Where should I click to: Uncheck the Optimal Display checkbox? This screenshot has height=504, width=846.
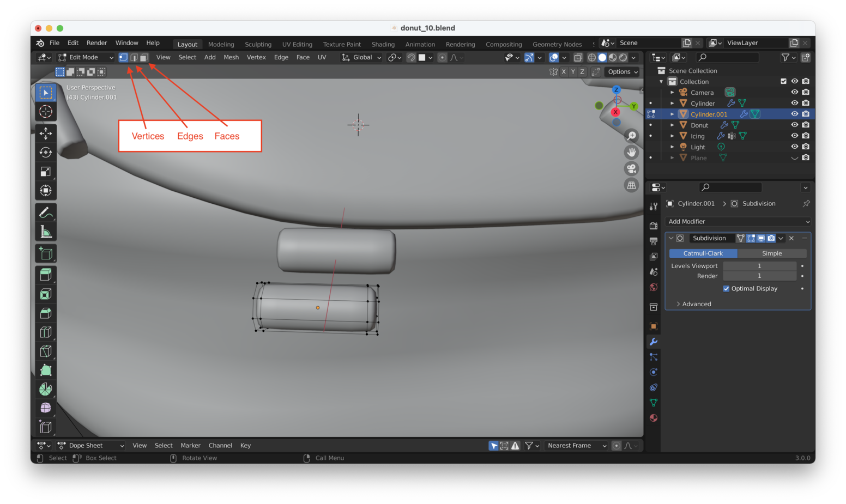(x=726, y=289)
